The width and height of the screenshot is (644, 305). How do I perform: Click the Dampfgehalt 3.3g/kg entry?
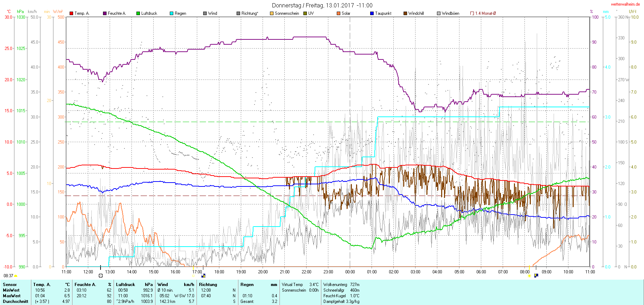coord(341,301)
